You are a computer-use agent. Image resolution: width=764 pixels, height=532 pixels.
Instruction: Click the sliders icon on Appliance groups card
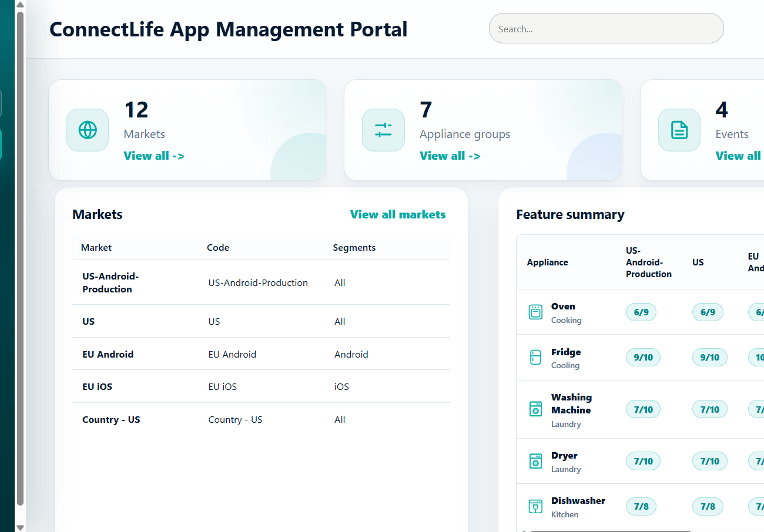click(x=383, y=130)
